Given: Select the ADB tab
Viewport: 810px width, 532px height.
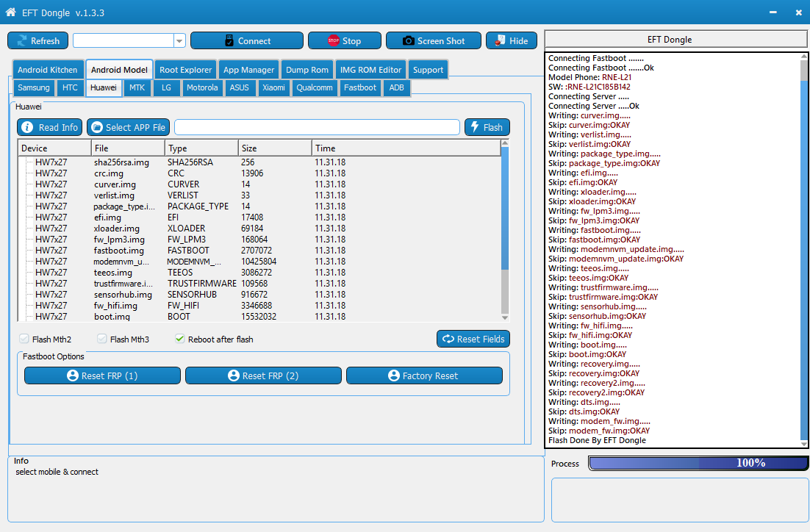Looking at the screenshot, I should (x=396, y=87).
